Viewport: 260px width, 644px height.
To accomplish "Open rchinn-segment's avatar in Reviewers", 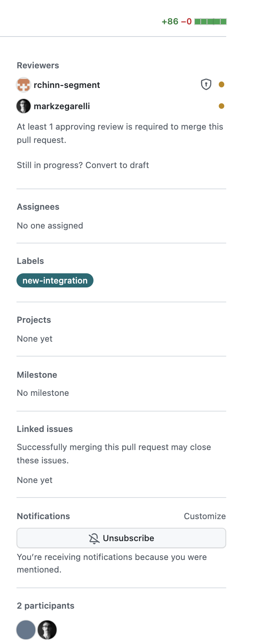I will click(24, 85).
